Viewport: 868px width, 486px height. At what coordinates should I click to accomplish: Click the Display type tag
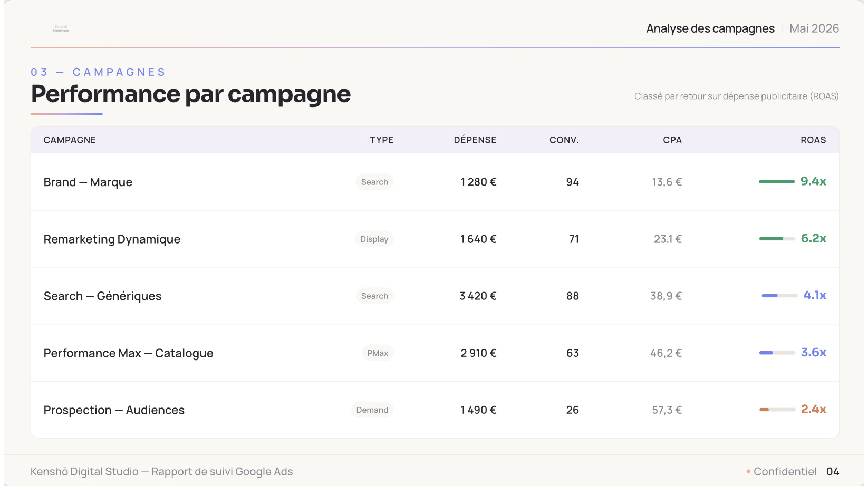[374, 239]
